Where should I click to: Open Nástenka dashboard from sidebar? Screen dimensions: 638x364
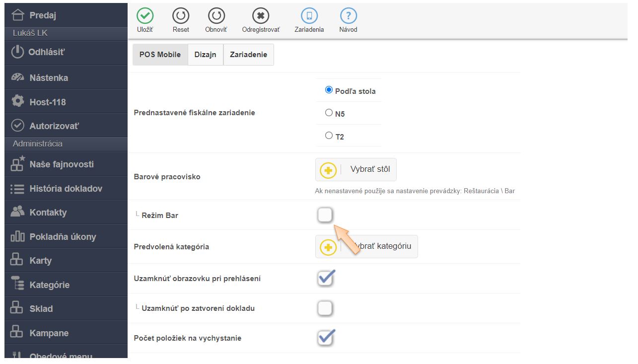pos(49,77)
